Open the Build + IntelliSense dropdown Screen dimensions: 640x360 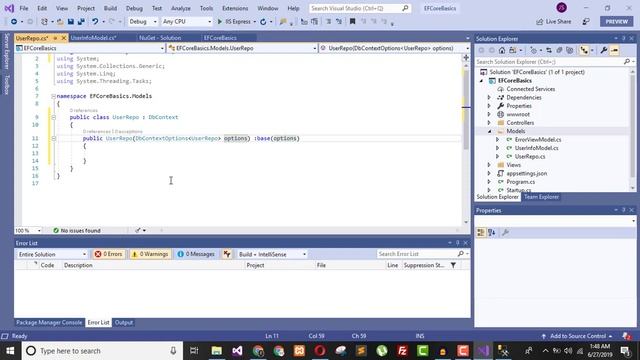click(x=272, y=254)
